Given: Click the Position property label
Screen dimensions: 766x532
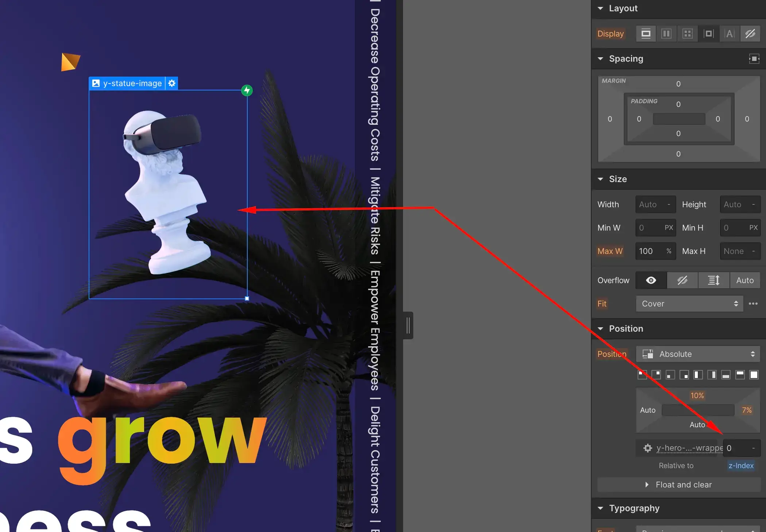Looking at the screenshot, I should (x=612, y=354).
